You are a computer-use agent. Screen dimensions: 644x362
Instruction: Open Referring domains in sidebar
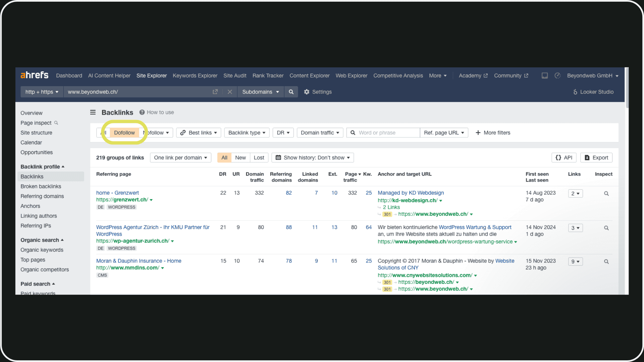[42, 196]
